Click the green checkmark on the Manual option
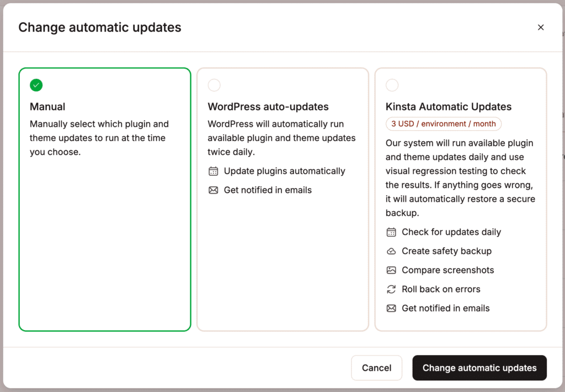The image size is (565, 392). 36,85
